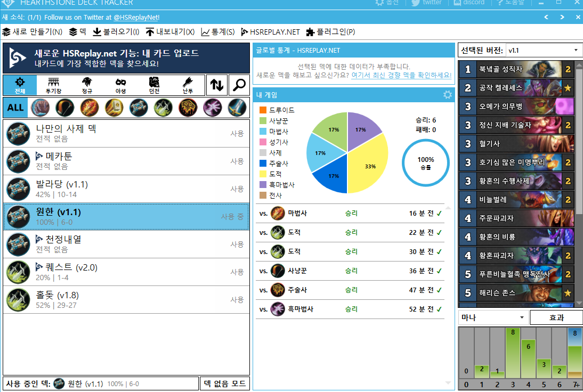The image size is (583, 392).
Task: Dismiss the news bar
Action: pyautogui.click(x=578, y=17)
